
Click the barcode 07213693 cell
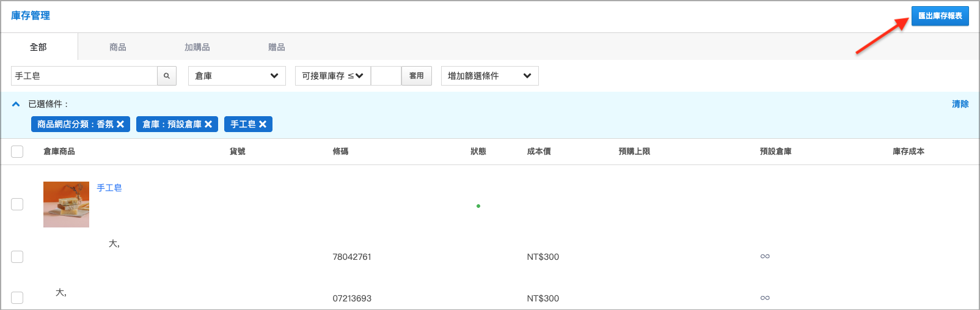[x=352, y=298]
